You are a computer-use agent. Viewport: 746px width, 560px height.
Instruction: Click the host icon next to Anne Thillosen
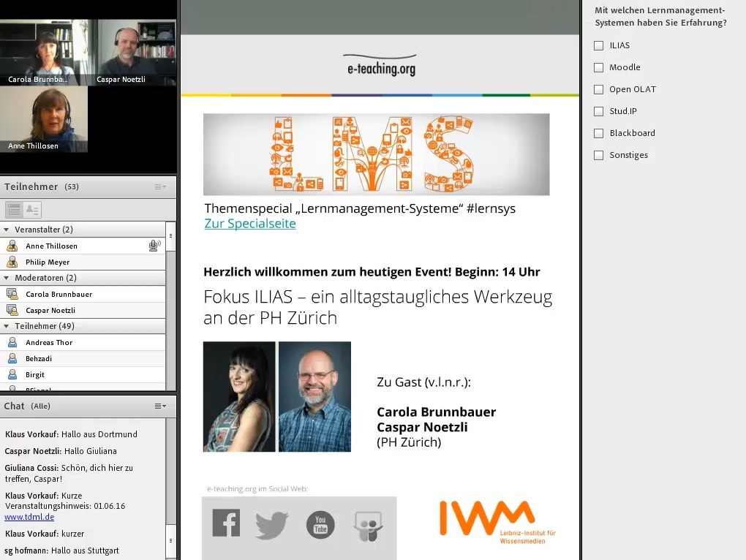pyautogui.click(x=12, y=246)
